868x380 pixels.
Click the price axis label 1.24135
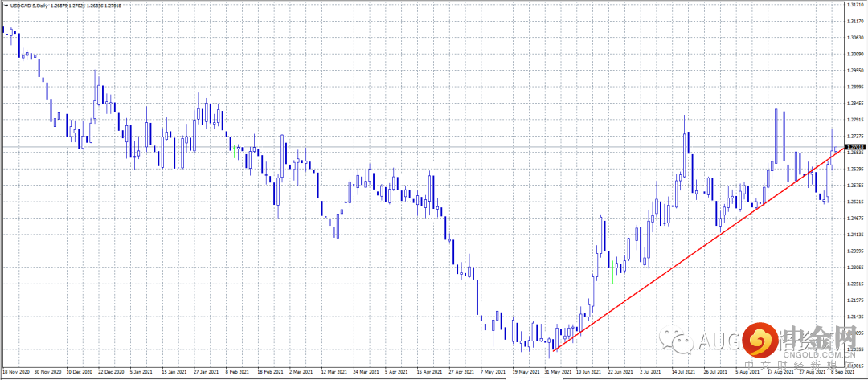tap(856, 235)
